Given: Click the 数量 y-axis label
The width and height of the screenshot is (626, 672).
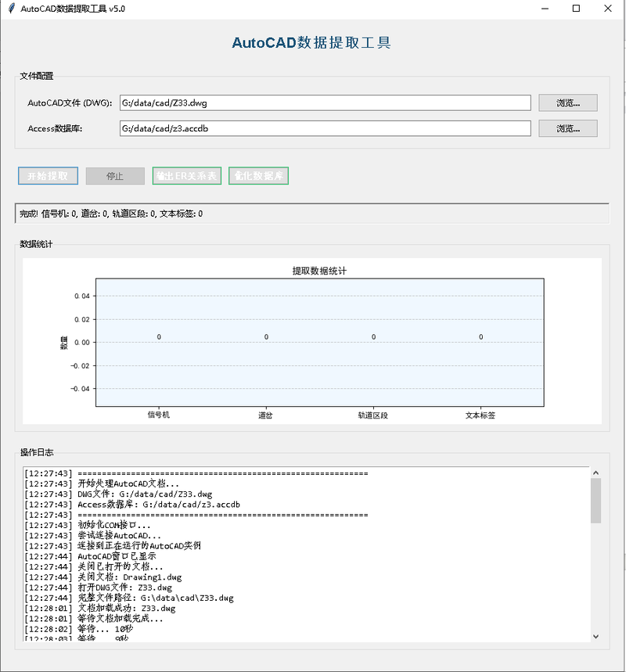Looking at the screenshot, I should coord(64,343).
